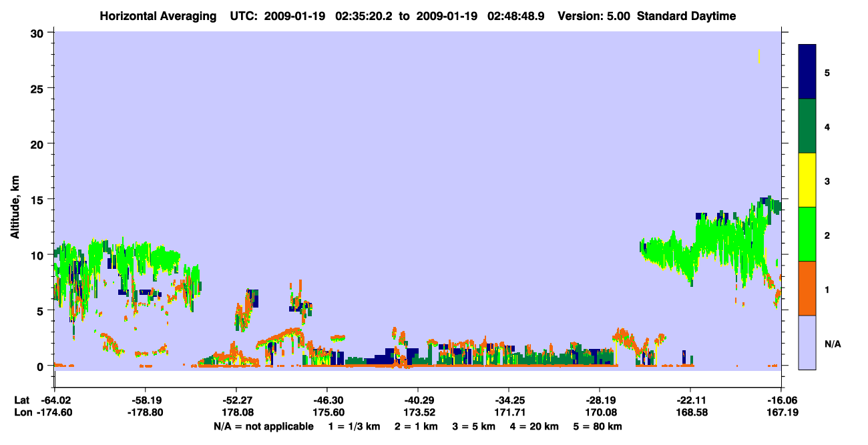Click the 'Standard Daytime' label
The image size is (868, 445).
tap(686, 16)
